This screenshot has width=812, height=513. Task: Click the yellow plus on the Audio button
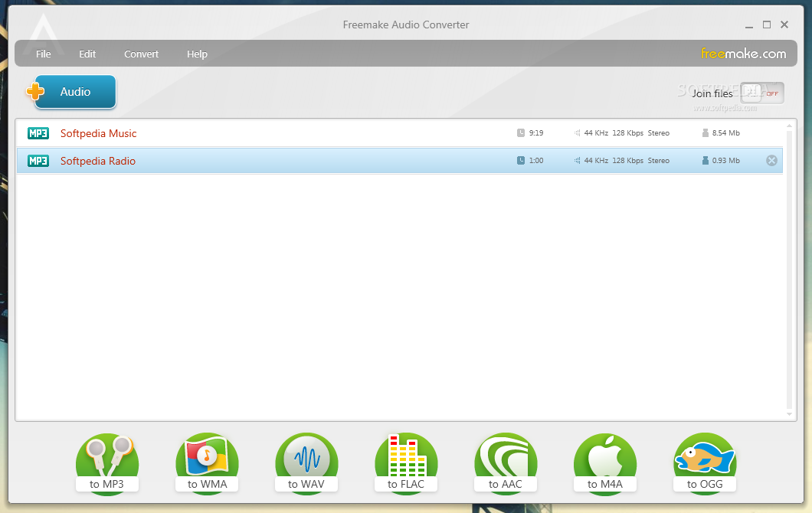coord(34,91)
